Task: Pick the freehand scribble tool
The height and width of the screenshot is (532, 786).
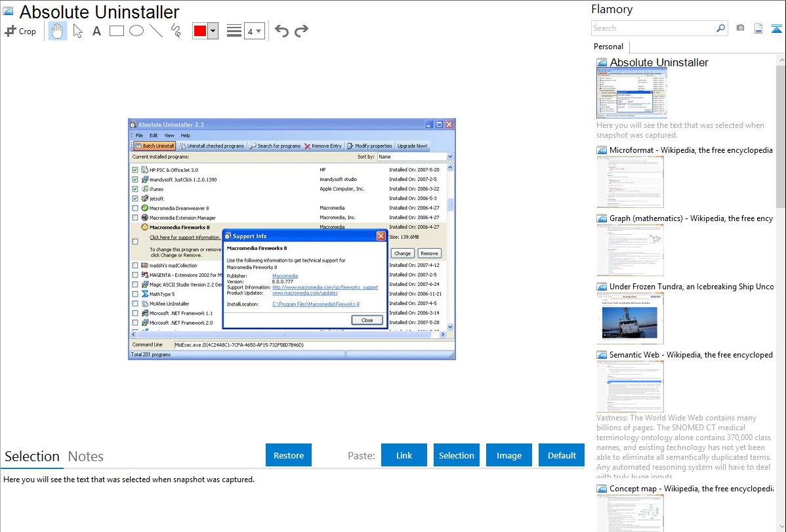Action: pyautogui.click(x=176, y=31)
